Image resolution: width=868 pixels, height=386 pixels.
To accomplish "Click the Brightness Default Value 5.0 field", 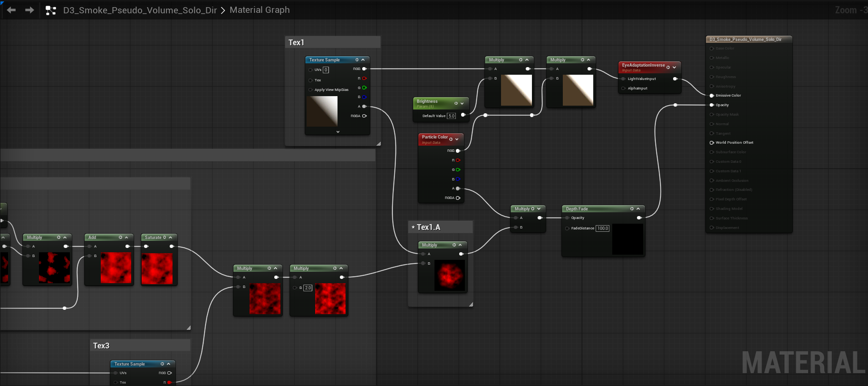I will (x=452, y=116).
